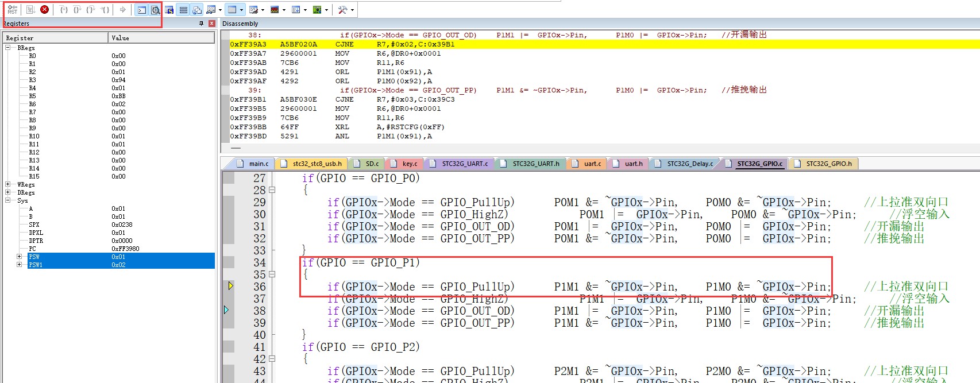This screenshot has width=980, height=383.
Task: Open the Symbols window icon
Action: [x=169, y=10]
